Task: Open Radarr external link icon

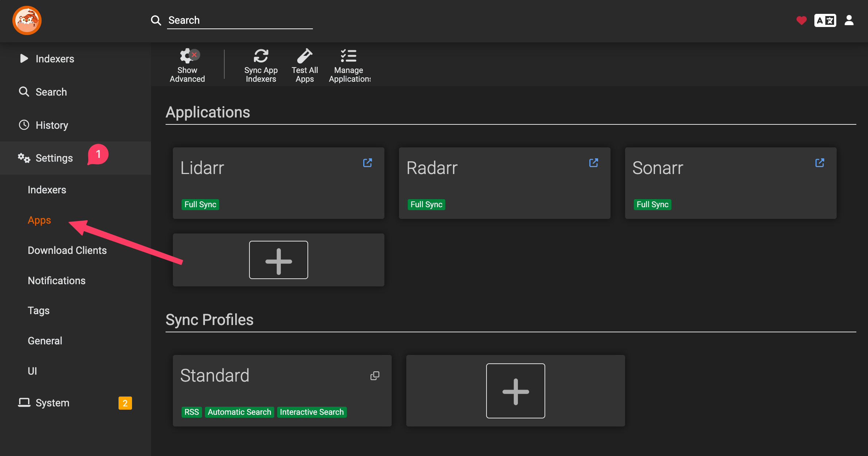Action: (594, 163)
